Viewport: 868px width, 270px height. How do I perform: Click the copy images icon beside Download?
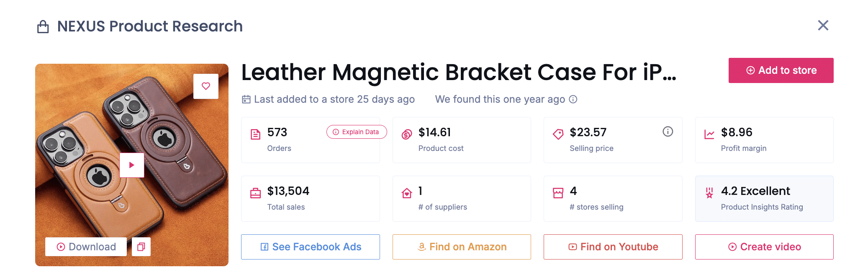[x=141, y=247]
